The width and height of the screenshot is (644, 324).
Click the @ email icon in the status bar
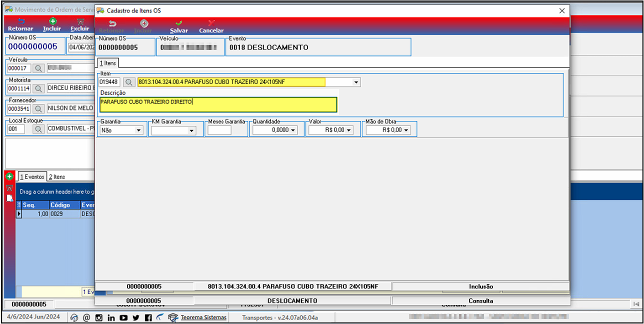(x=86, y=317)
